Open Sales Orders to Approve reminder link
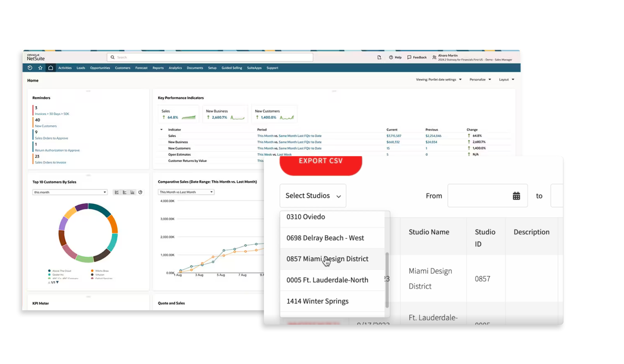624x364 pixels. (x=51, y=138)
